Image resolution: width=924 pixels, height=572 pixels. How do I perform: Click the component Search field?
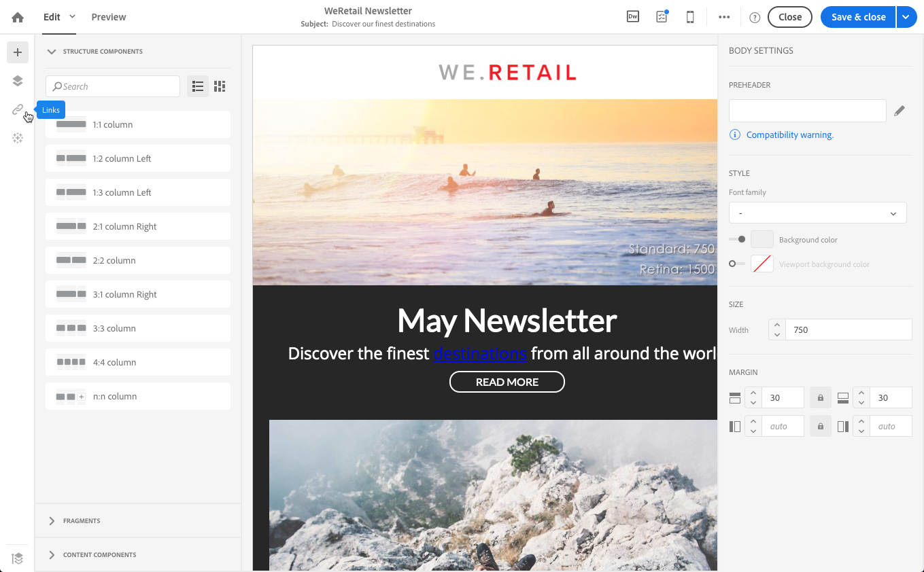coord(113,86)
